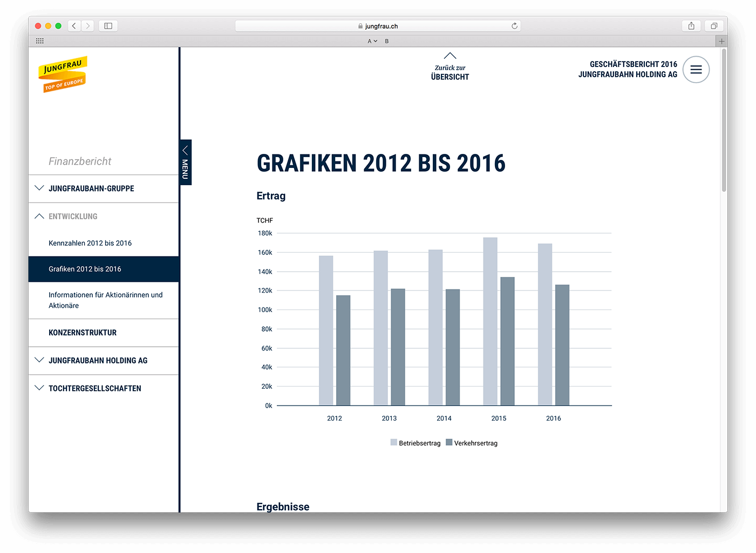Click the 100k y-axis label
Image resolution: width=756 pixels, height=553 pixels.
pos(265,310)
